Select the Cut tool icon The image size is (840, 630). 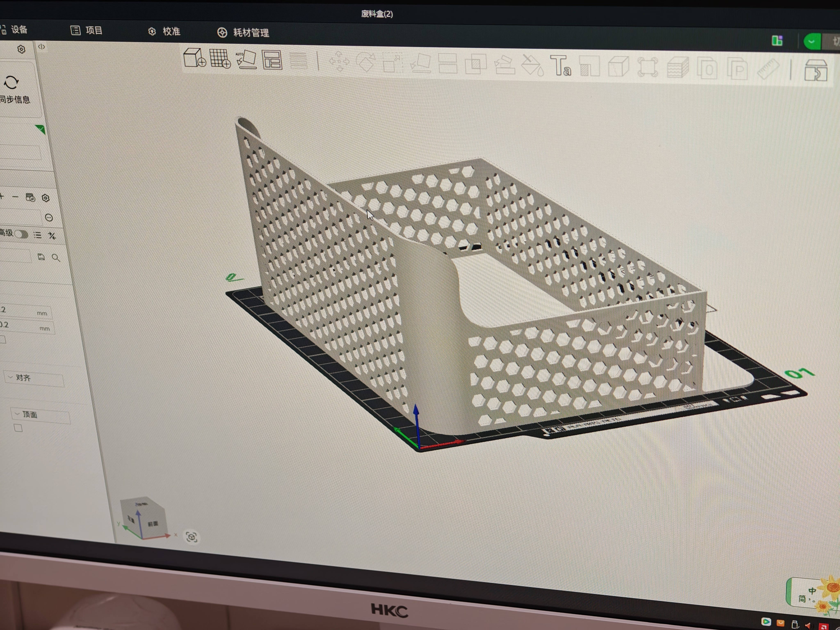448,64
